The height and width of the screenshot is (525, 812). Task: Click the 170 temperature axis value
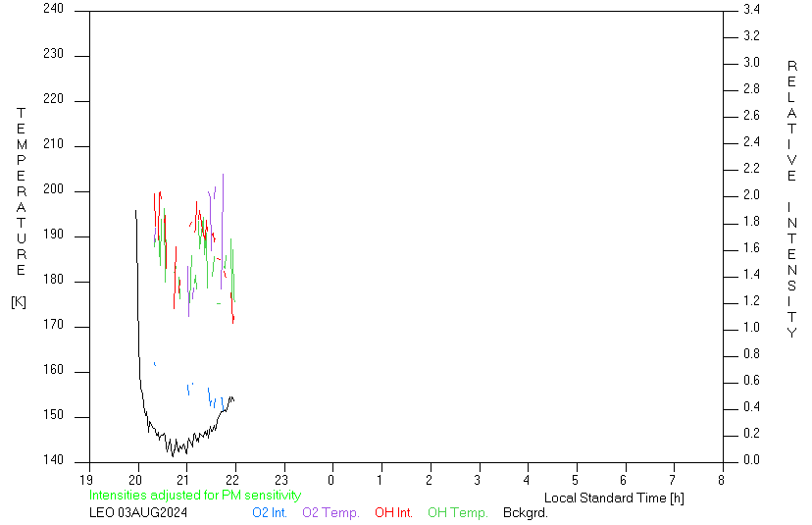pyautogui.click(x=53, y=325)
